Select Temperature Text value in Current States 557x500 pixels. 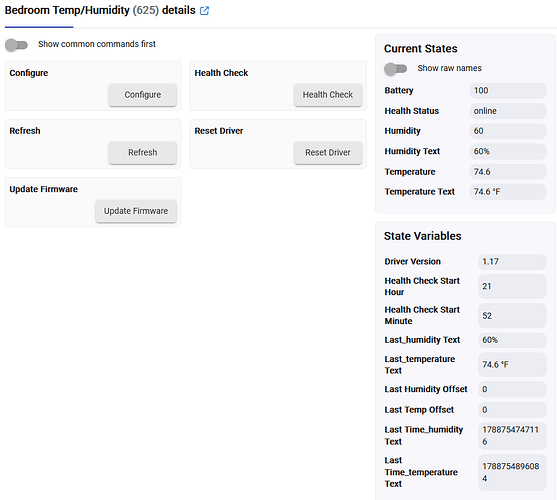508,192
